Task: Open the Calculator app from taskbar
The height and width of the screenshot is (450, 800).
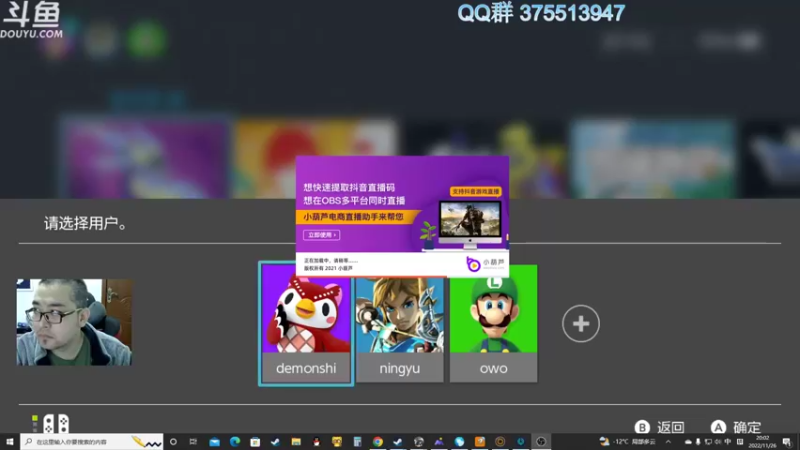Action: pos(357,442)
